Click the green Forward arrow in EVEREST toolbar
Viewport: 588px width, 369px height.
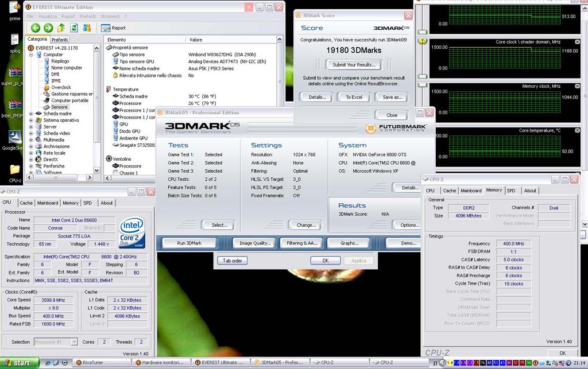[48, 28]
